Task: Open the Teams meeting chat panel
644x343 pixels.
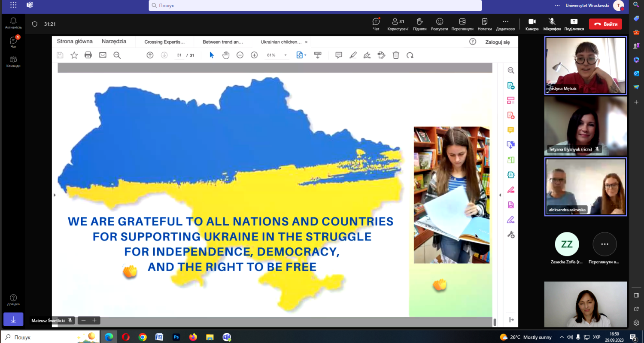Action: tap(376, 24)
